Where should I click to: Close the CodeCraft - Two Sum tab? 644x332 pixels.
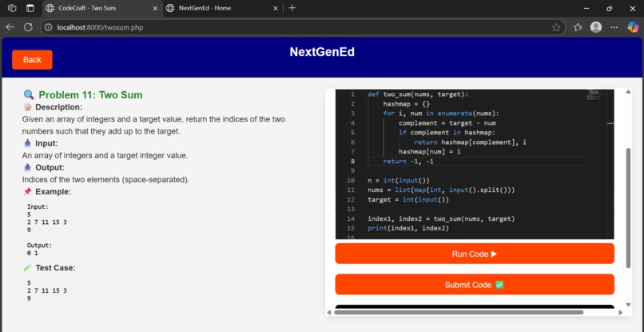(155, 8)
